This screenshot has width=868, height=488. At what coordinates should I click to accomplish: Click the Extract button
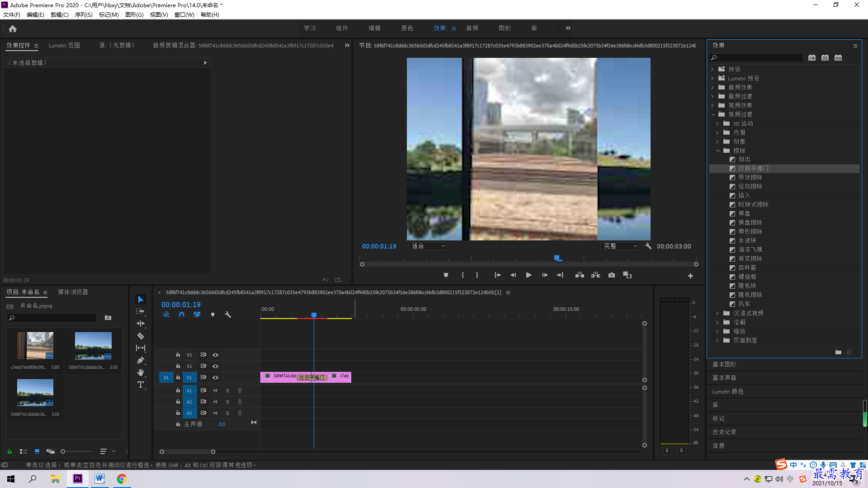pos(595,275)
